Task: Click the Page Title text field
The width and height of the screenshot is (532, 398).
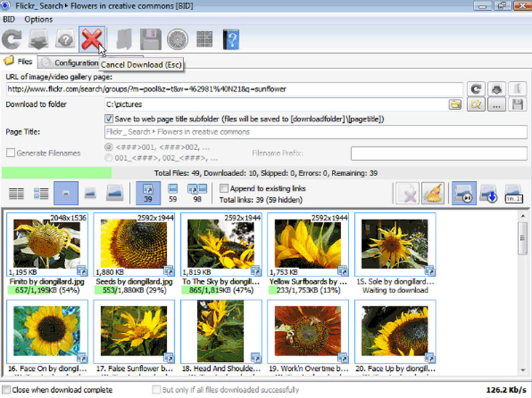Action: point(315,132)
